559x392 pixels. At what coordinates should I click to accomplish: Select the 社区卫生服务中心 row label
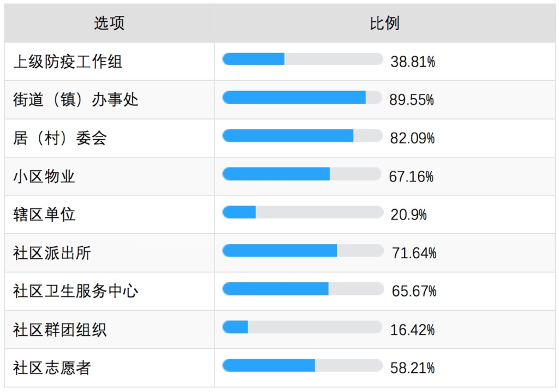point(75,291)
